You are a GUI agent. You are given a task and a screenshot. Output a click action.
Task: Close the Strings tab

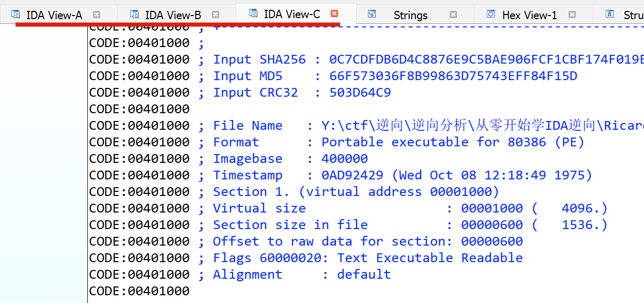pos(453,14)
